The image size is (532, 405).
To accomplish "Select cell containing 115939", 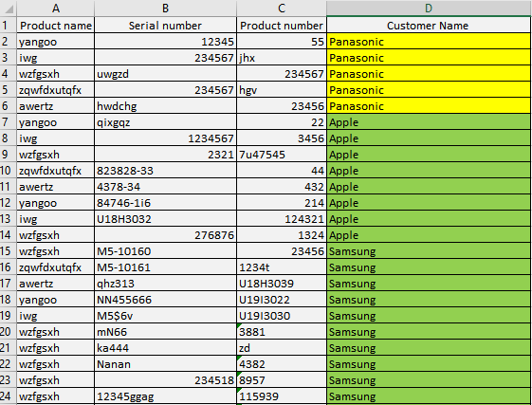I will point(282,396).
